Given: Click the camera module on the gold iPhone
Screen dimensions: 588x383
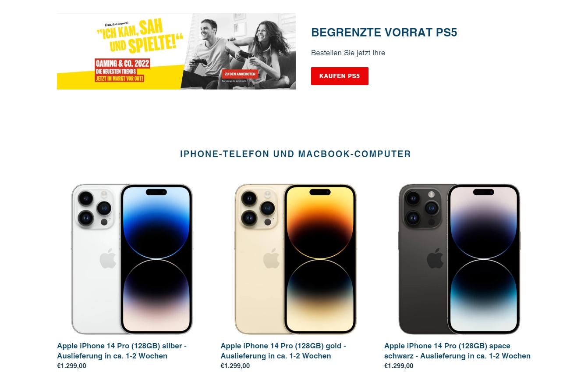Looking at the screenshot, I should pos(259,208).
